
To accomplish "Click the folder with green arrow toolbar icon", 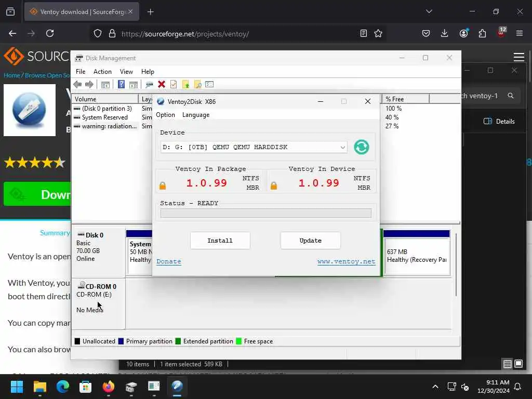I will (185, 85).
